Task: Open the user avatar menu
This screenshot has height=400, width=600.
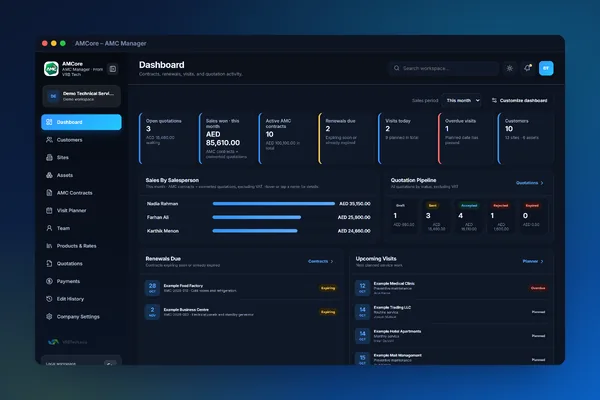Action: (x=546, y=68)
